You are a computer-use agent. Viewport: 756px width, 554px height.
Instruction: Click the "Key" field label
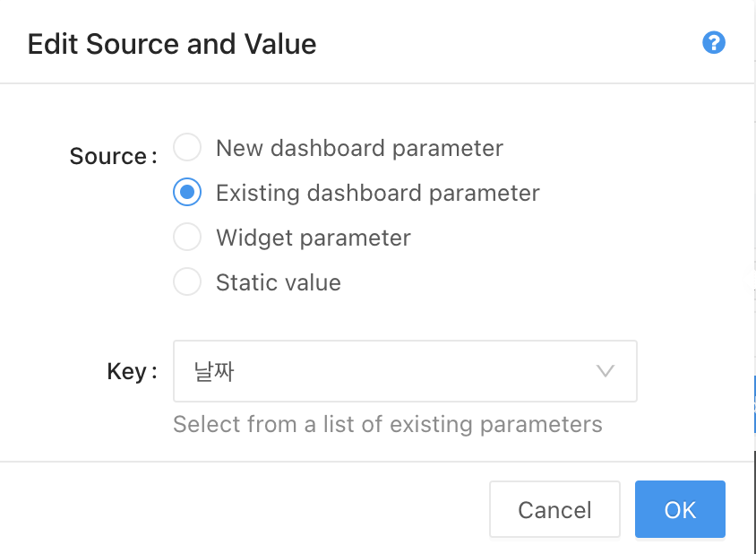127,371
